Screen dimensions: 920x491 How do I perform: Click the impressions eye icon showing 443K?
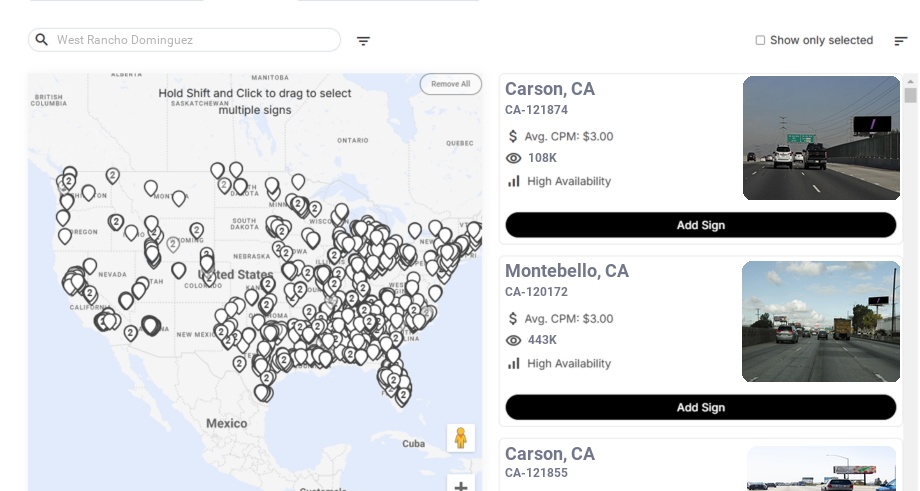514,340
